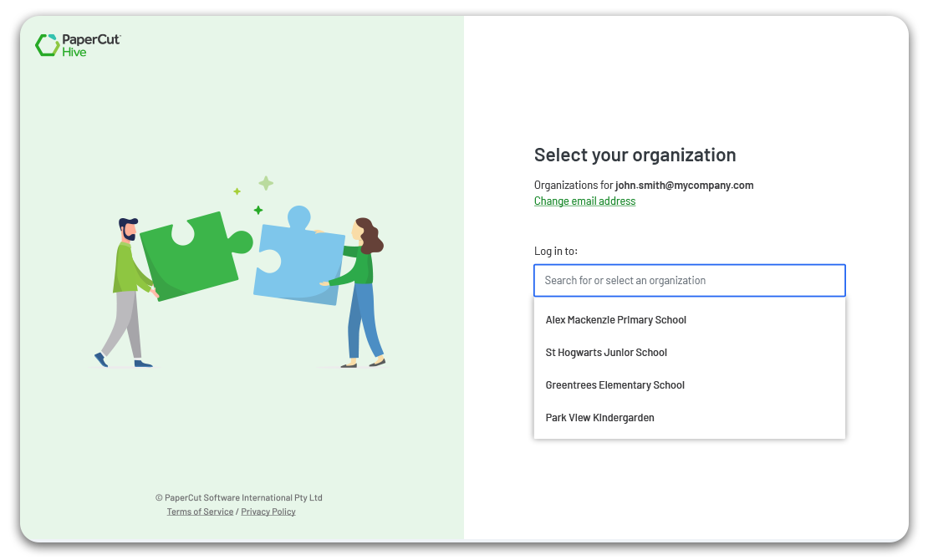Click the PaperCut Hive hexagon logo icon
This screenshot has height=560, width=928.
(x=47, y=45)
